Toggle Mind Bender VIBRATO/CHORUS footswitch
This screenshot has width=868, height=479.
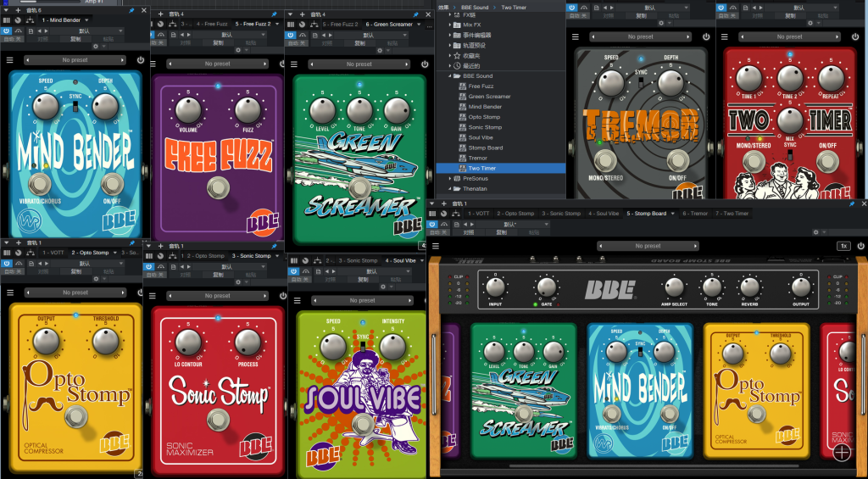click(x=39, y=184)
